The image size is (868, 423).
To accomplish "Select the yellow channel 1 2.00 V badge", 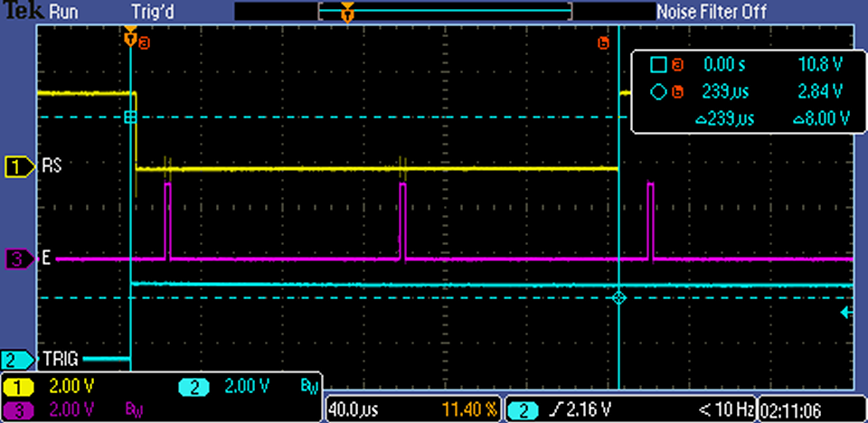I will point(20,387).
